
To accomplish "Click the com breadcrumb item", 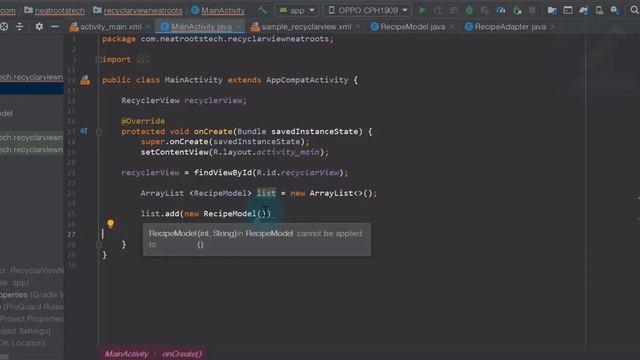I will [x=8, y=10].
